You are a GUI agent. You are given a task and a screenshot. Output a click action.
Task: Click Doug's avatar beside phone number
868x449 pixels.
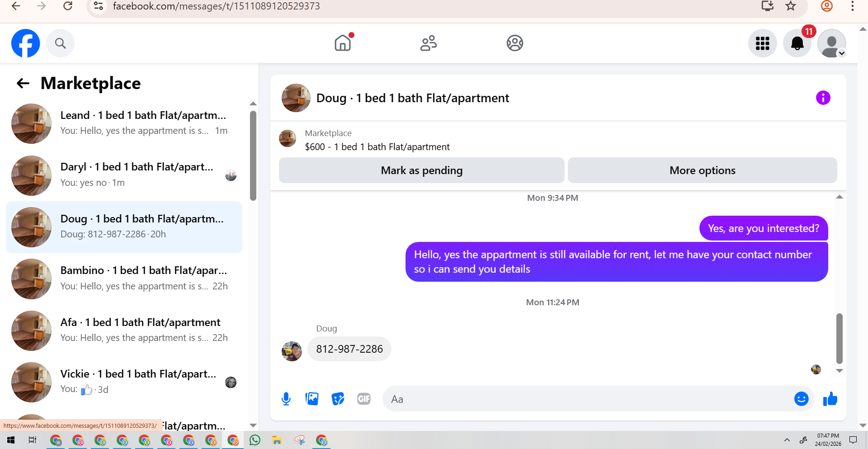tap(292, 351)
